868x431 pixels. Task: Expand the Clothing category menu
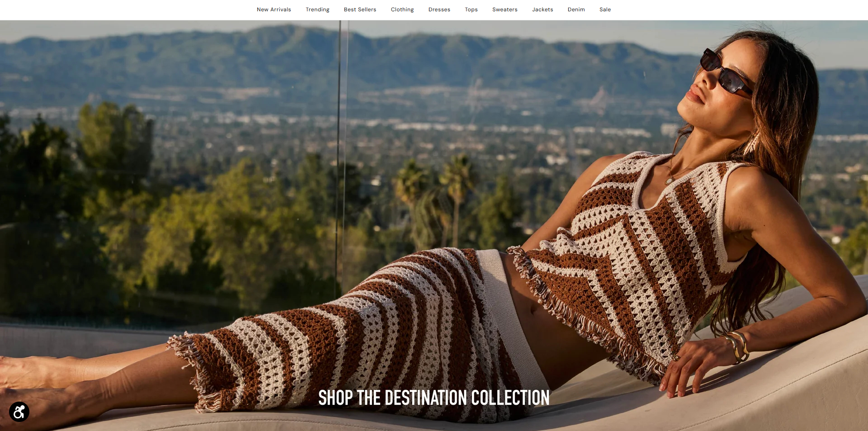[x=402, y=9]
